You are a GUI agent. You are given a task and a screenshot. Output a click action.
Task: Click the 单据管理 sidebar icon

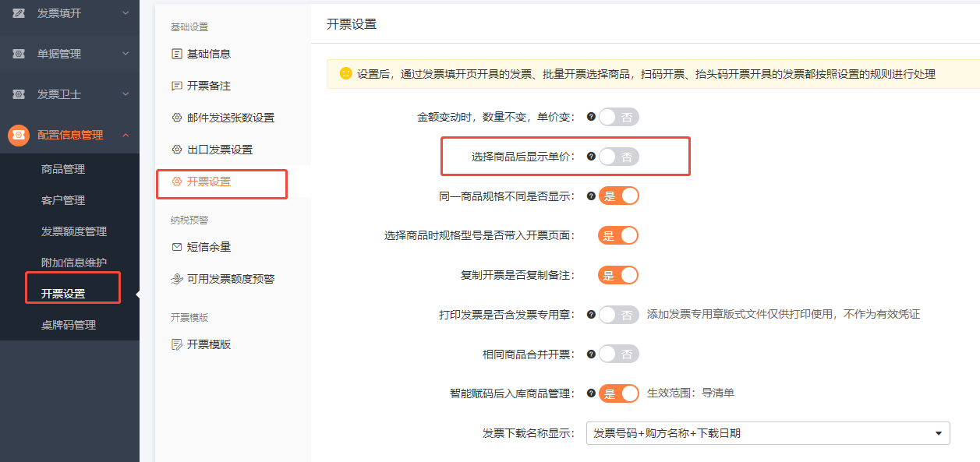point(19,54)
